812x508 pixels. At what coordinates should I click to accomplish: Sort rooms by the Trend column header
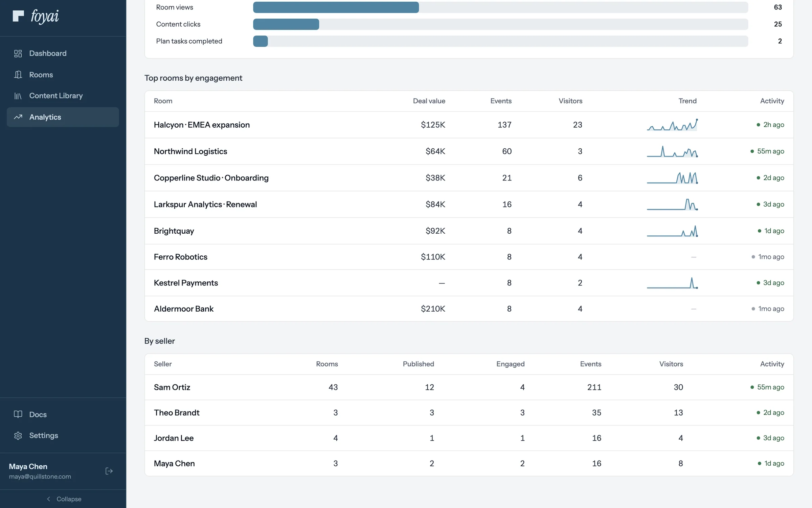point(687,101)
